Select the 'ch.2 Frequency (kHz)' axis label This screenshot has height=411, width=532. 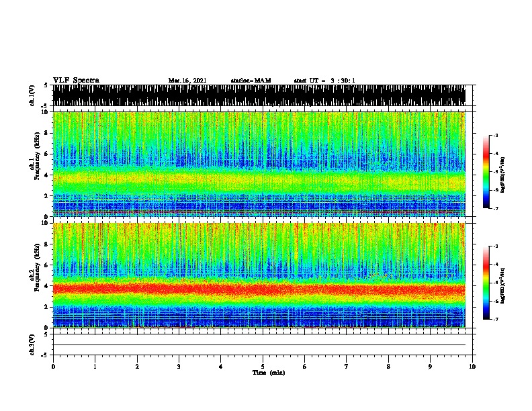34,267
